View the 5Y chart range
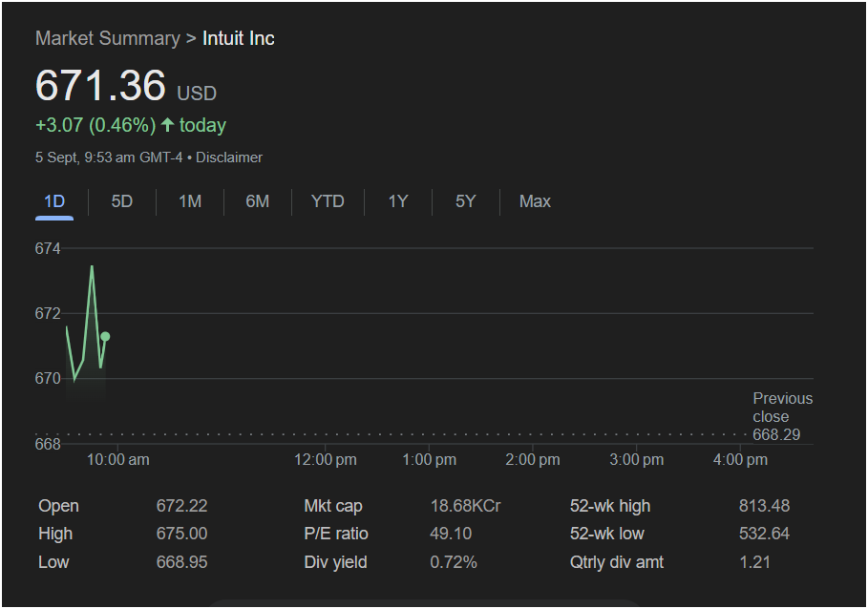 coord(466,201)
